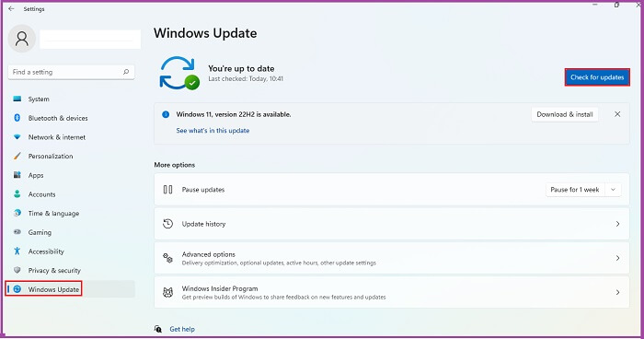Image resolution: width=644 pixels, height=339 pixels.
Task: Click the Time & language globe icon
Action: [17, 213]
